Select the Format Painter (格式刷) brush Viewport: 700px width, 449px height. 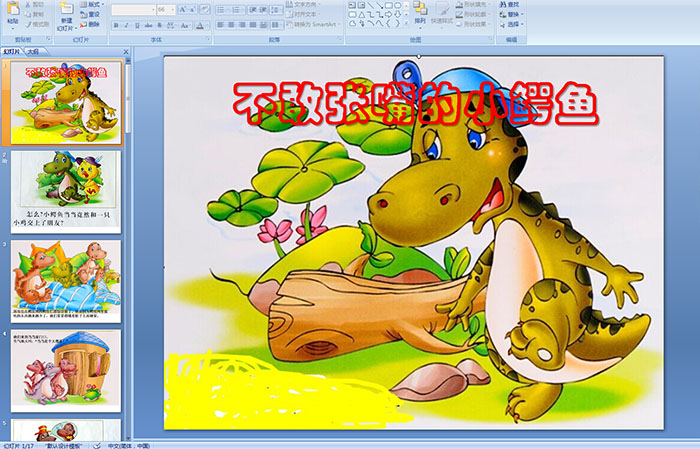[x=37, y=25]
